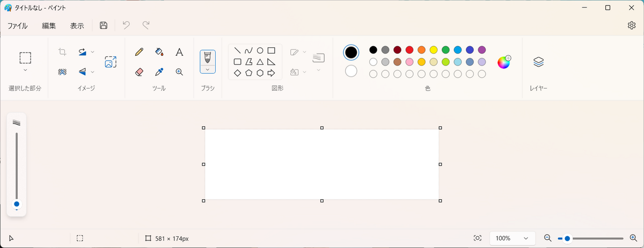Click the Crop image icon
The width and height of the screenshot is (644, 248).
coord(62,52)
